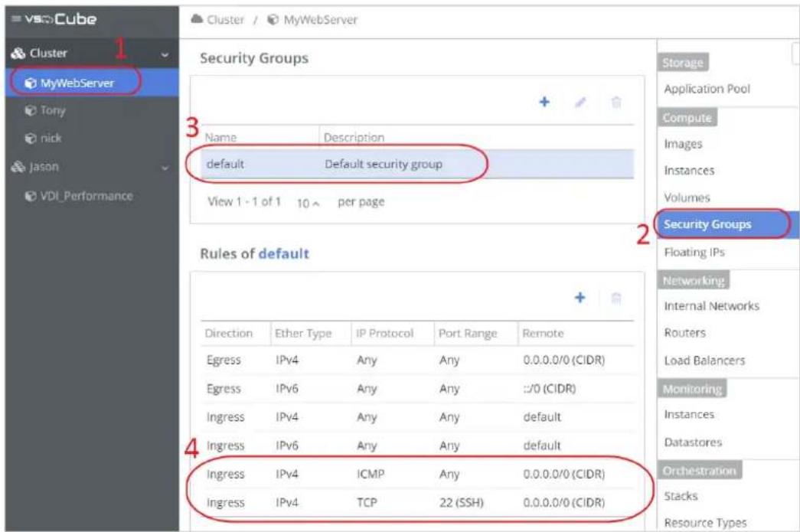Delete selected rule with trash icon
This screenshot has width=800, height=532.
(x=616, y=298)
